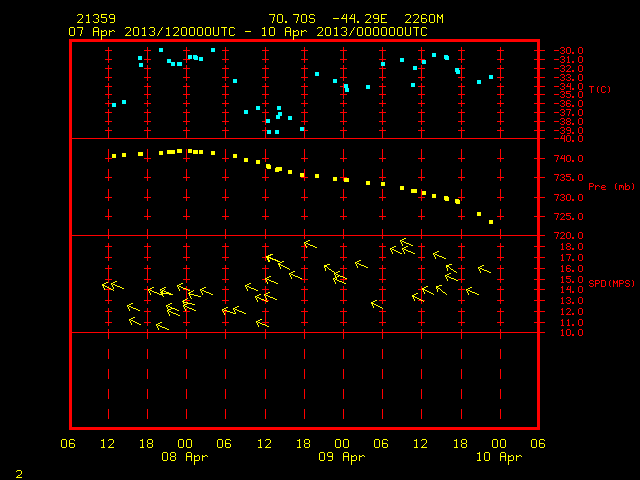Screen dimensions: 640x480
Task: Click the last yellow pressure point near 10 Apr
Action: pos(491,222)
